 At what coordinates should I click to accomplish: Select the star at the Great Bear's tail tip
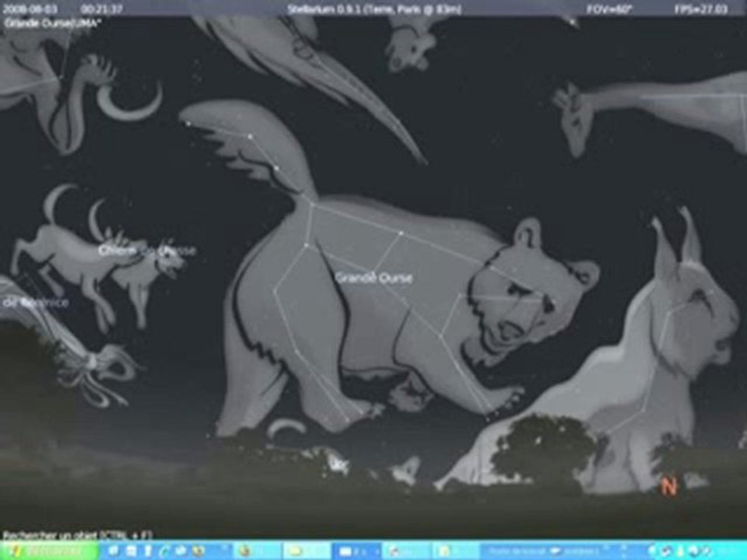click(188, 124)
